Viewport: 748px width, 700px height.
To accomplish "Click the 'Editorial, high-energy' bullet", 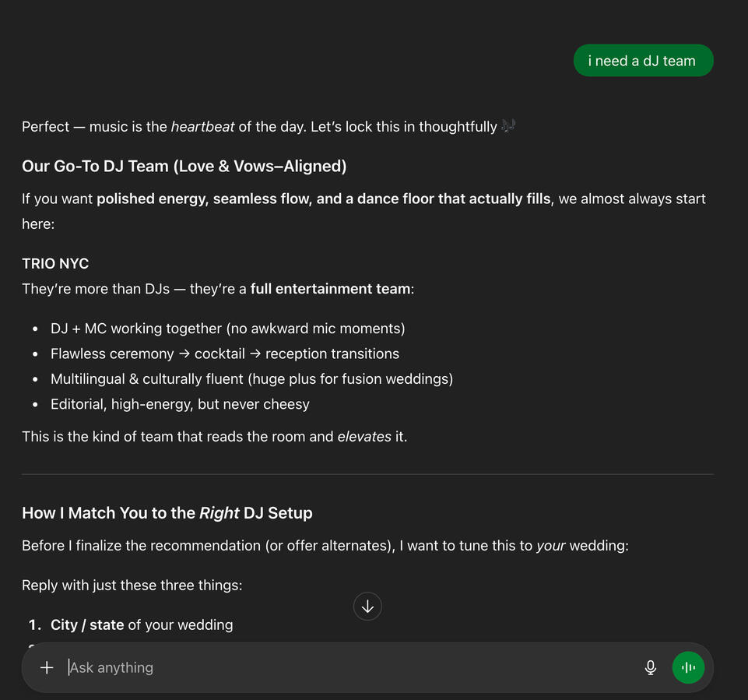I will [180, 404].
